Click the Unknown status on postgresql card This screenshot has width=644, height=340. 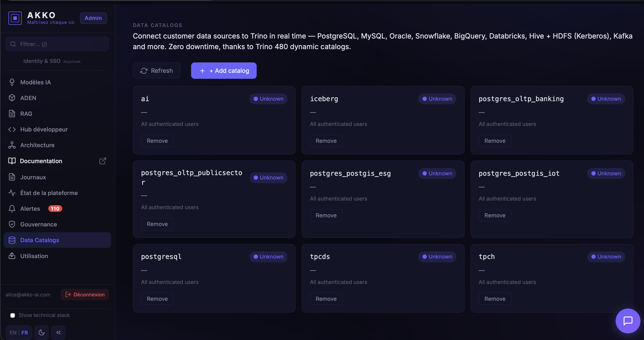268,257
